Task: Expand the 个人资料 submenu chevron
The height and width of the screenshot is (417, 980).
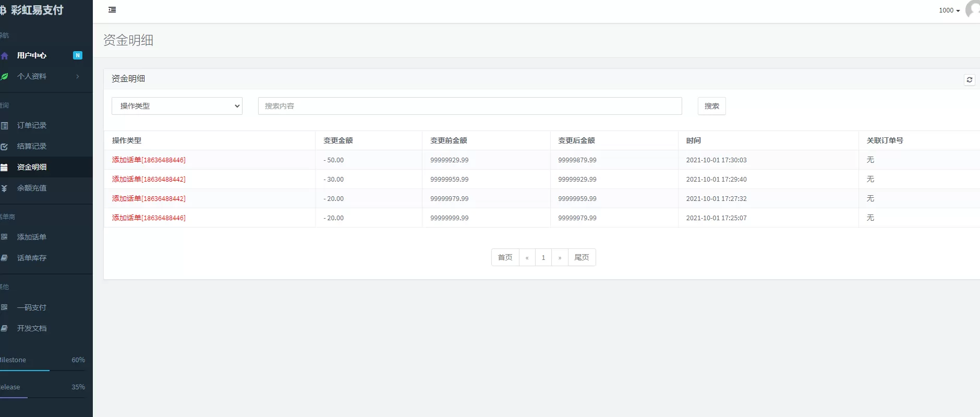Action: tap(78, 77)
